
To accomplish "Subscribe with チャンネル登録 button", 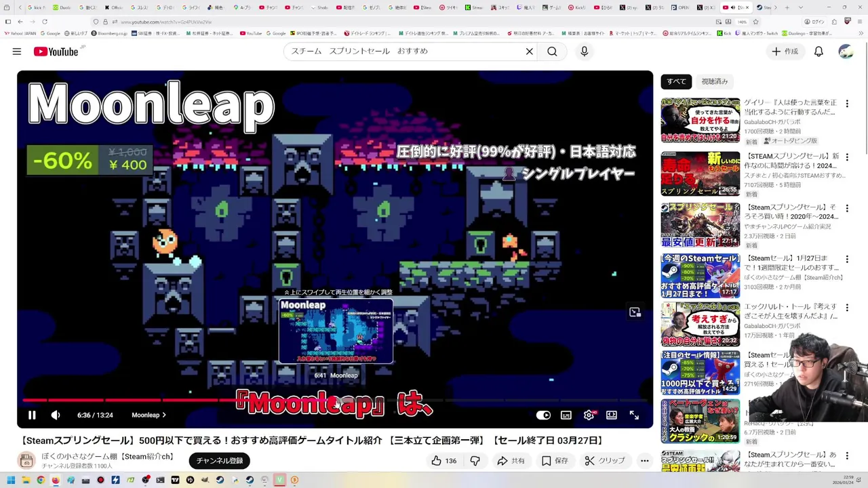I will [x=220, y=461].
